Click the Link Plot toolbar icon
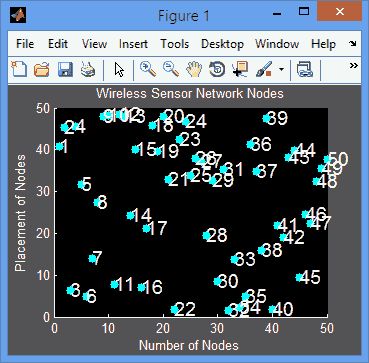The height and width of the screenshot is (363, 369). pos(305,70)
